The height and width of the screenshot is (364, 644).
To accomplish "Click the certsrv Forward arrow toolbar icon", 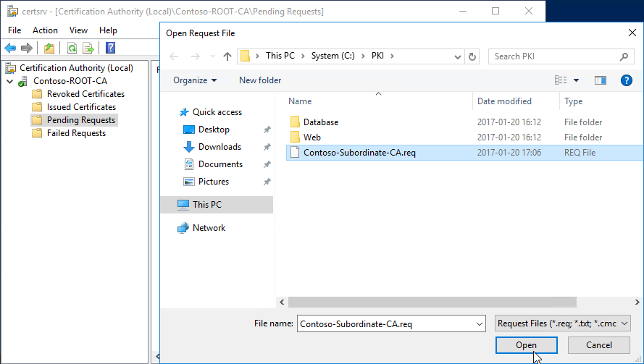I will (x=27, y=48).
